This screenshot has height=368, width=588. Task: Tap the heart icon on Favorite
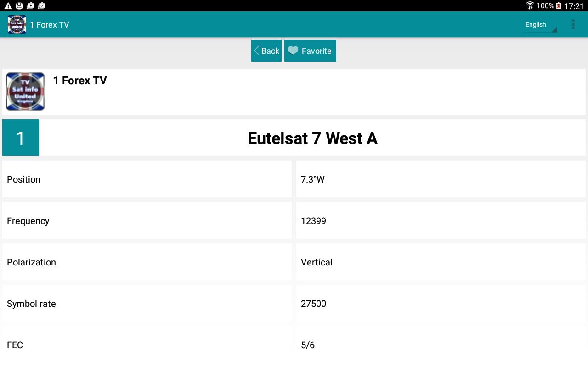pyautogui.click(x=293, y=51)
